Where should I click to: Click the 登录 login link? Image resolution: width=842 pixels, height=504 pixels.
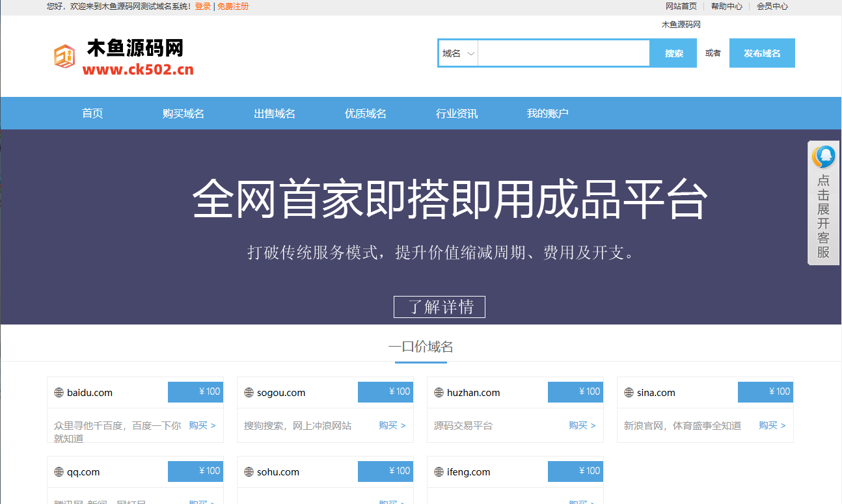pyautogui.click(x=203, y=7)
